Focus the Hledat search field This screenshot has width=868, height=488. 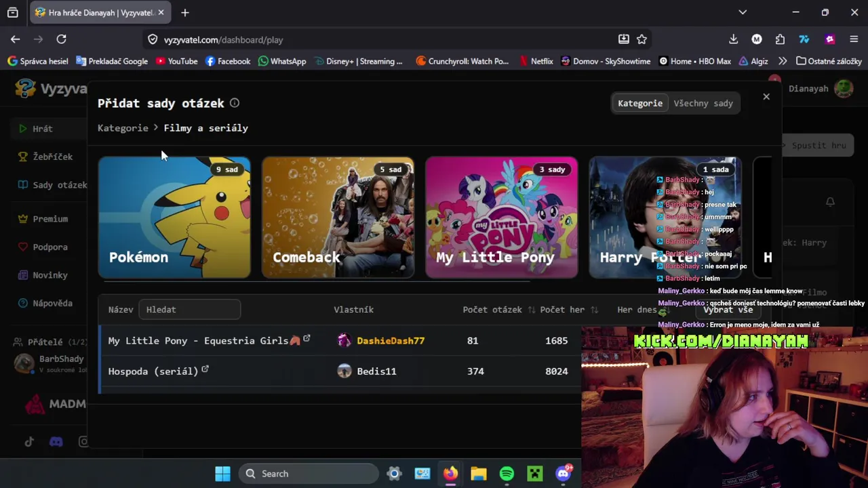[189, 309]
